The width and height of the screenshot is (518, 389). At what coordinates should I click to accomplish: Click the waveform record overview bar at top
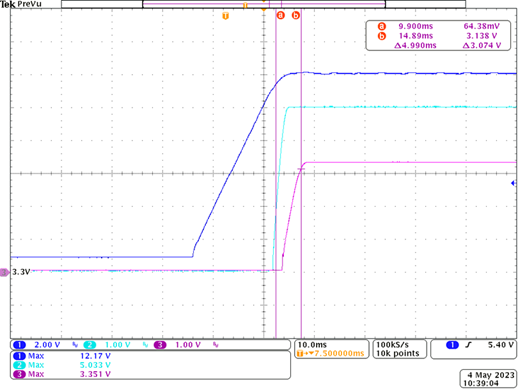click(x=263, y=4)
